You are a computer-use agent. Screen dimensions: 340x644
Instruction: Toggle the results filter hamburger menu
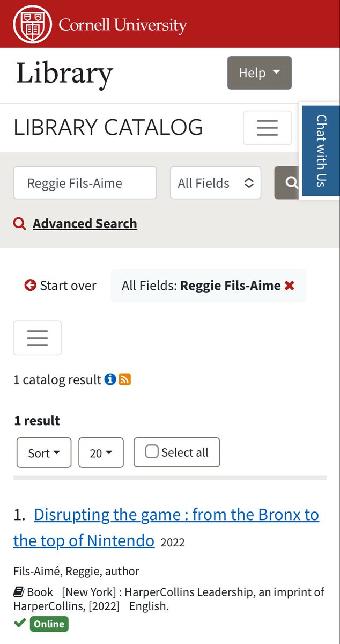coord(38,338)
